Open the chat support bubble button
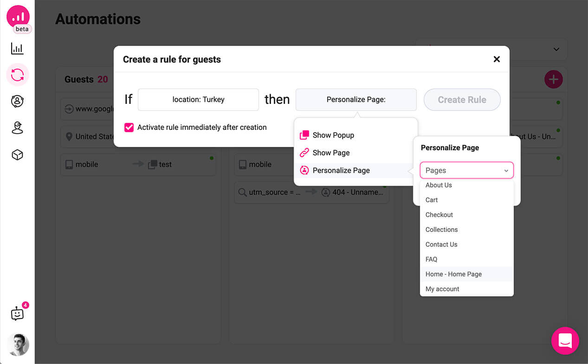 (x=565, y=341)
